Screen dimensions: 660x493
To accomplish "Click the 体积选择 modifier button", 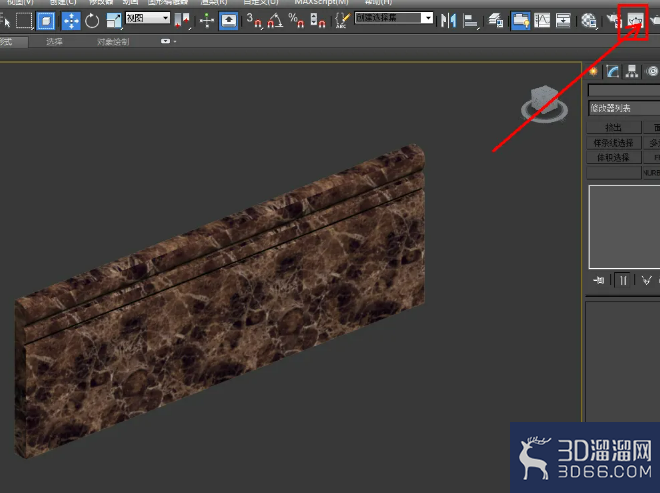I will pyautogui.click(x=614, y=157).
